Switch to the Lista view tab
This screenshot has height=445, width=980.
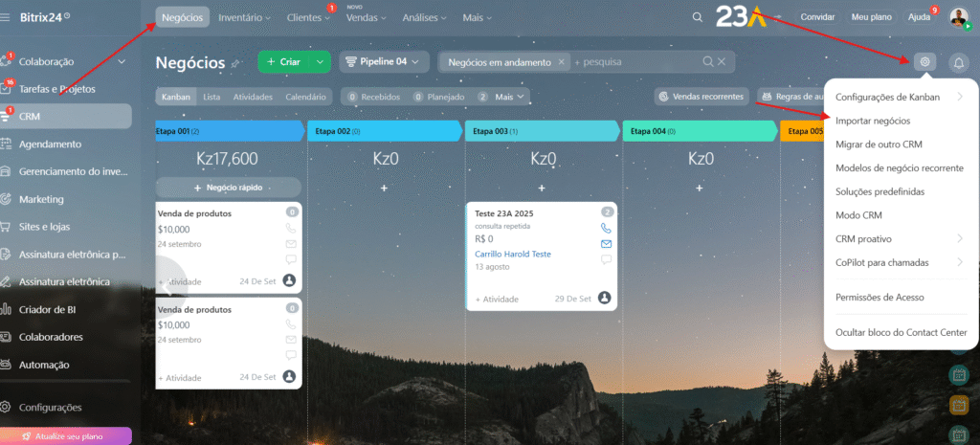pyautogui.click(x=212, y=97)
